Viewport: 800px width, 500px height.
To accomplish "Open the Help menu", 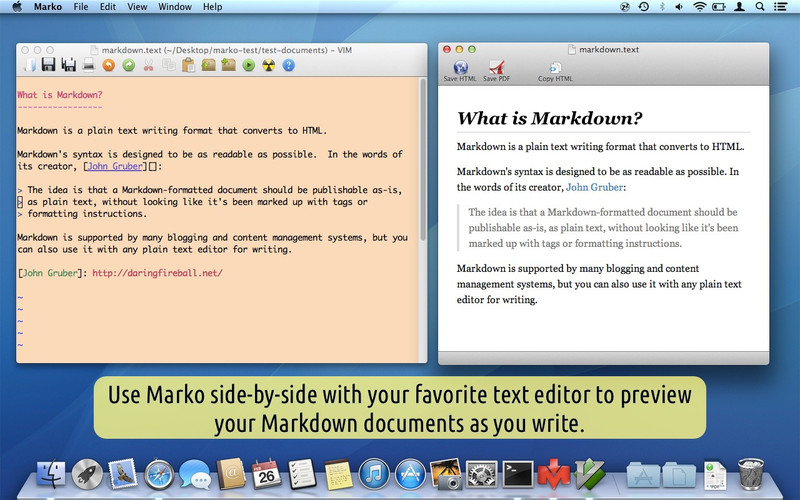I will 212,7.
